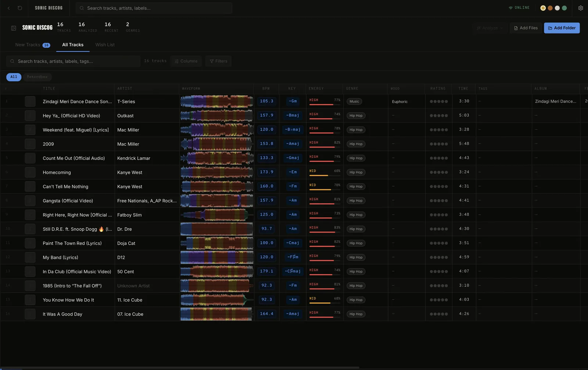Click the waveform of It Was A Good Day
Screen dimensions: 588x370
coord(217,314)
